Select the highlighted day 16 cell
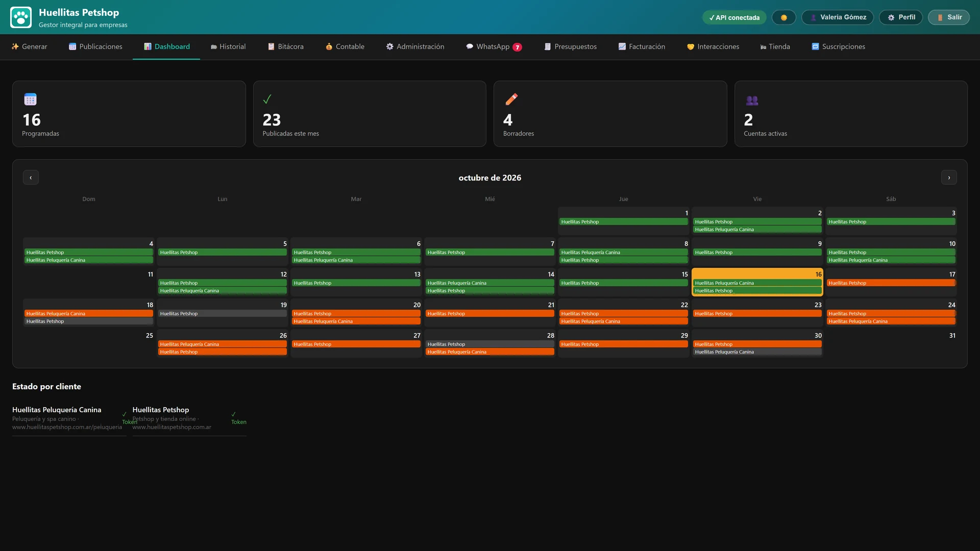The height and width of the screenshot is (551, 980). tap(757, 282)
